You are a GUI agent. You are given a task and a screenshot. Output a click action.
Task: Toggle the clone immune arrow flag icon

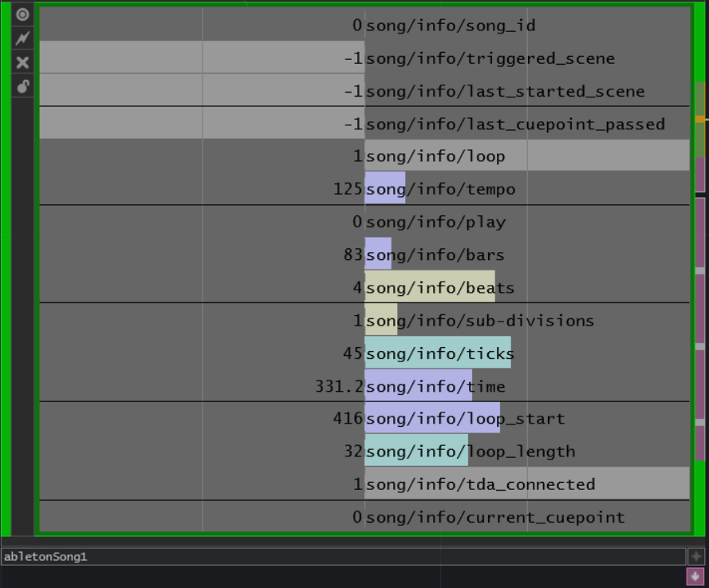(x=22, y=38)
